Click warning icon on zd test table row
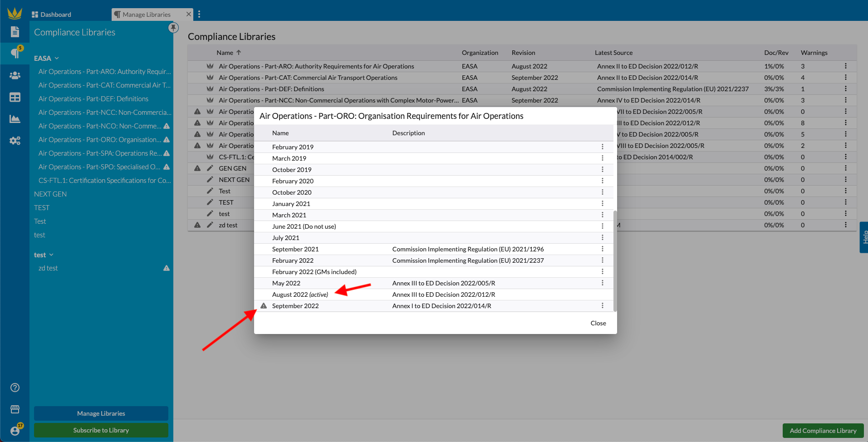This screenshot has height=442, width=868. [x=197, y=225]
